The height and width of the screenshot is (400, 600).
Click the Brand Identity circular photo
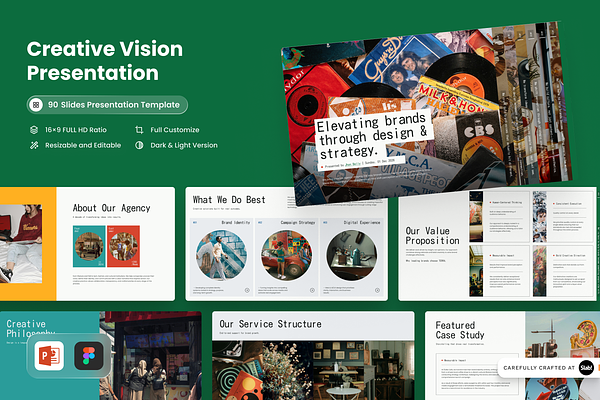(221, 255)
